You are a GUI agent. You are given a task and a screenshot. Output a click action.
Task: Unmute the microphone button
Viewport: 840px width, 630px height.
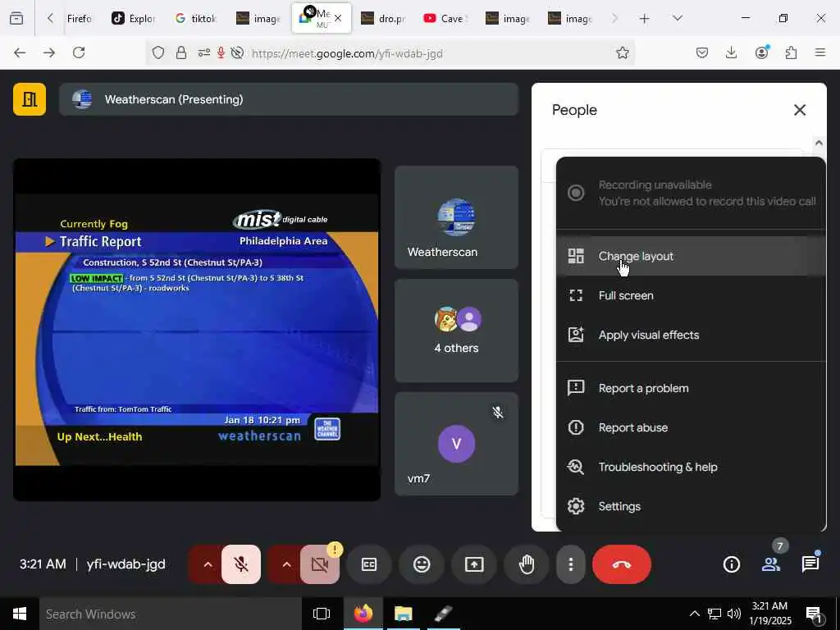[x=241, y=564]
